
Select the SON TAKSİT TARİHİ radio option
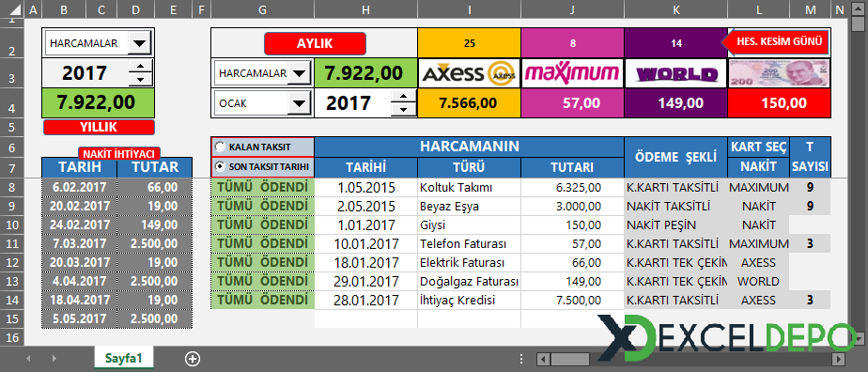click(x=221, y=166)
